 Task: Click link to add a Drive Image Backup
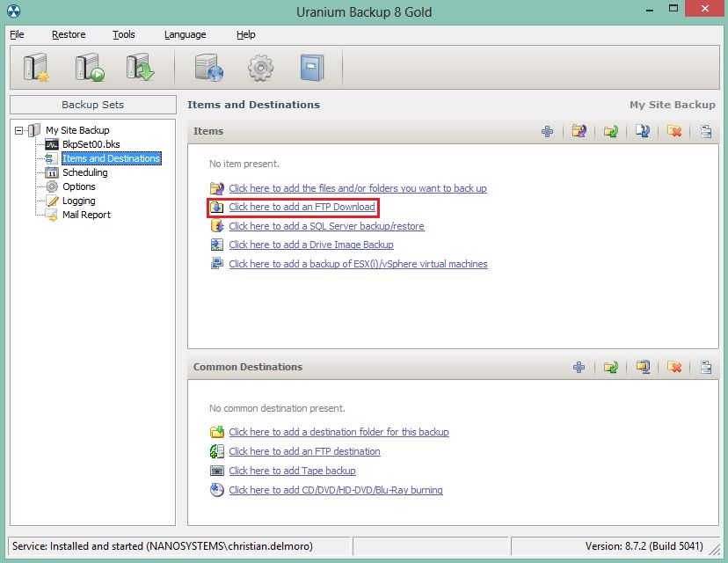click(x=311, y=245)
